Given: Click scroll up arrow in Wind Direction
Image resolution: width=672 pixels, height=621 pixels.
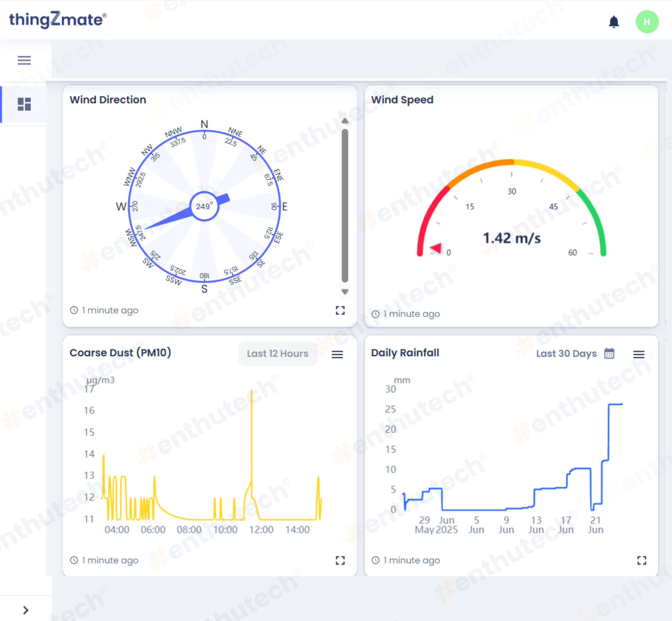Looking at the screenshot, I should (345, 121).
